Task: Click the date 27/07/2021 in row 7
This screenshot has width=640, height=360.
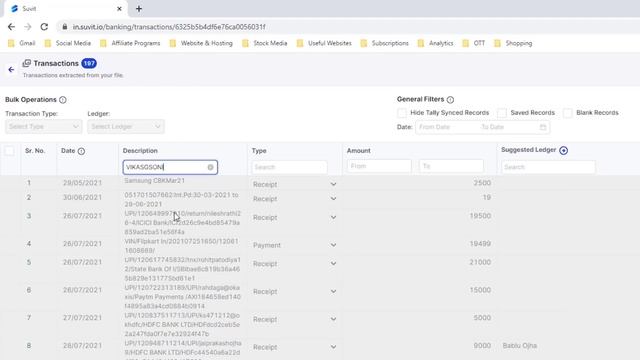Action: pos(82,318)
